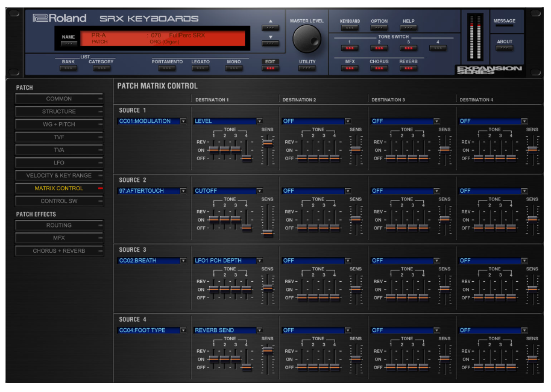Click Source 4 REVERB SEND sens slider

[268, 350]
